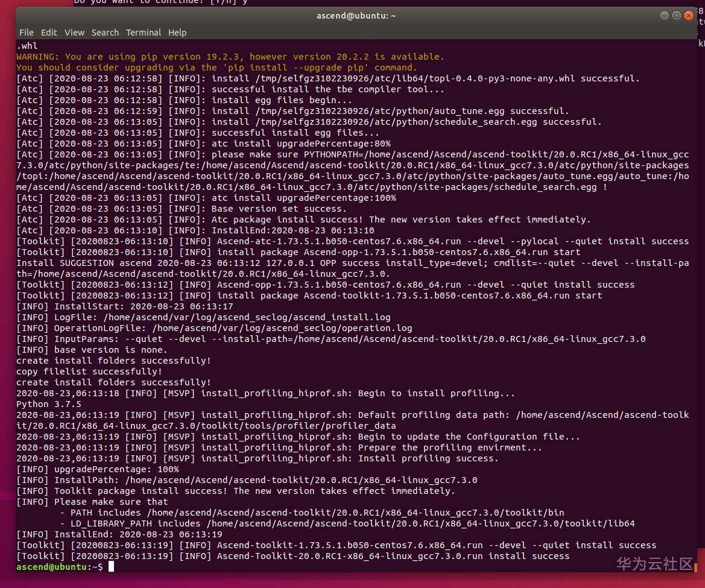Click auto_tune.egg successful line
Image resolution: width=705 pixels, height=588 pixels.
click(292, 110)
